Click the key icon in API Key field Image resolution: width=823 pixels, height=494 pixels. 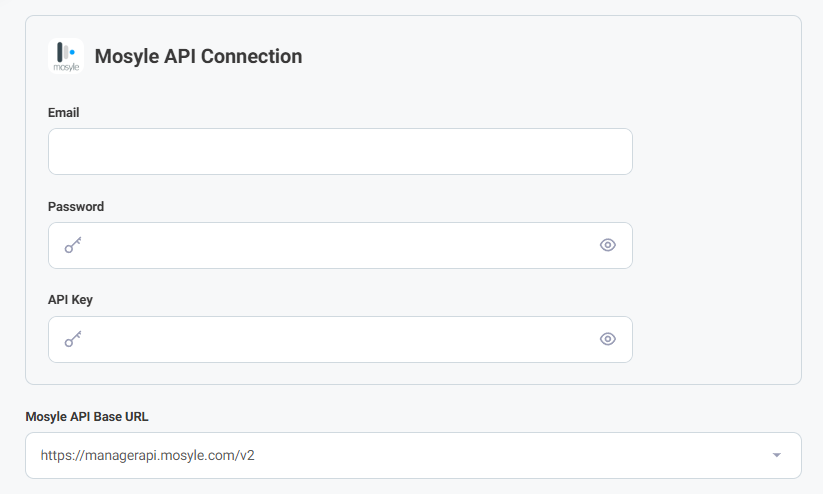[73, 339]
